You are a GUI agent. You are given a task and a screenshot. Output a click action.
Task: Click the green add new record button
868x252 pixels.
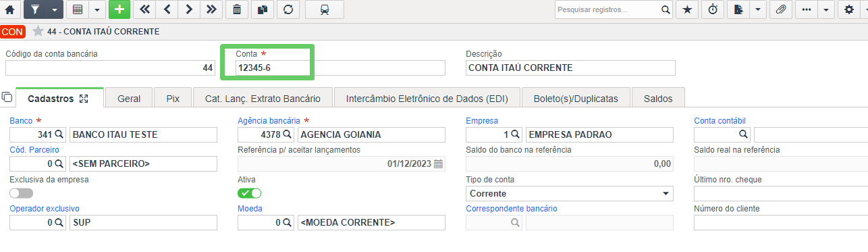click(x=119, y=9)
